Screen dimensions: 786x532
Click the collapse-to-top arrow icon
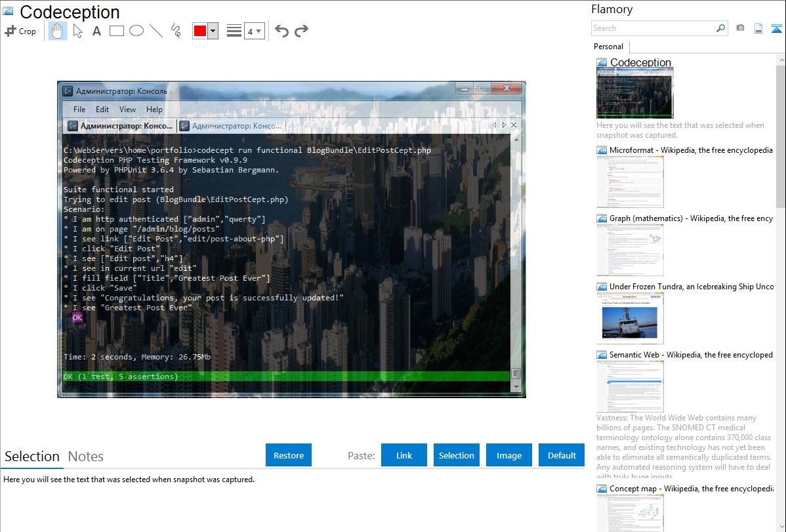(776, 28)
